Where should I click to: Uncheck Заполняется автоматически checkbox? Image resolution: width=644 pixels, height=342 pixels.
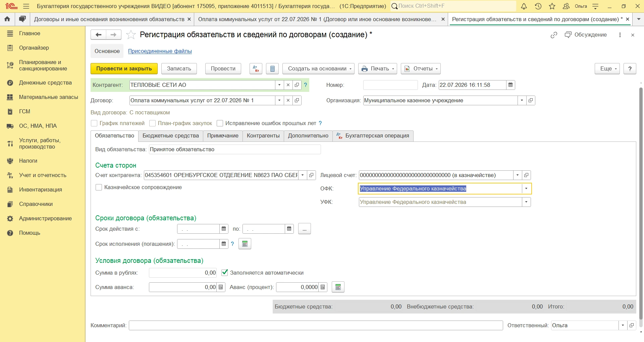[225, 273]
